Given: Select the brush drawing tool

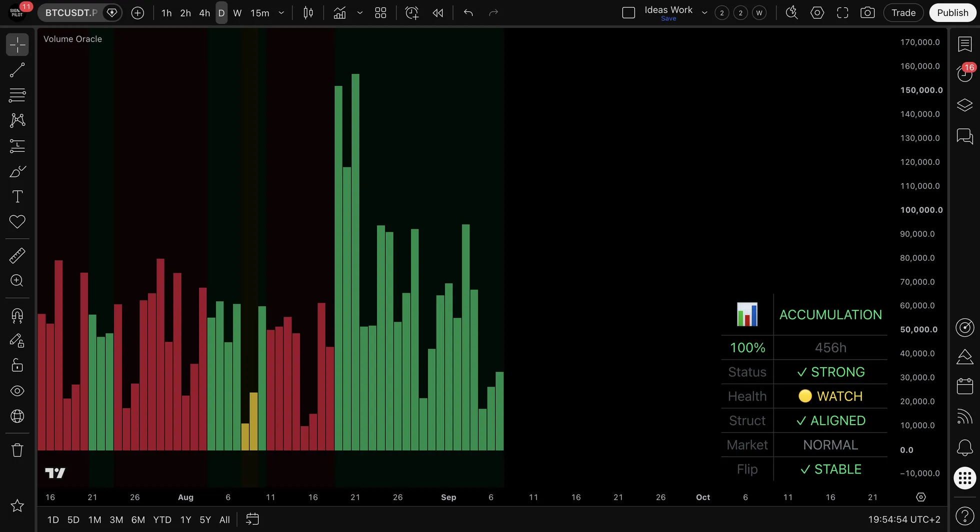Looking at the screenshot, I should coord(17,171).
